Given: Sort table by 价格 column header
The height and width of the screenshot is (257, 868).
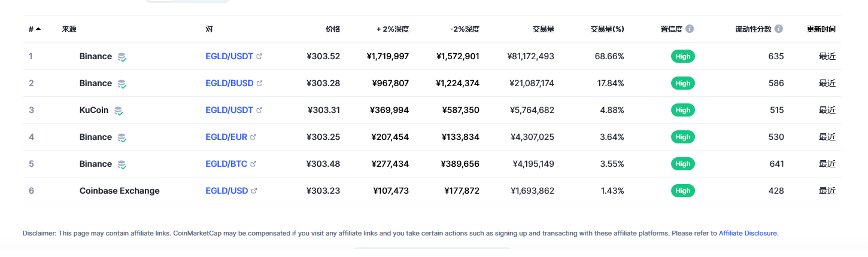Looking at the screenshot, I should click(333, 29).
